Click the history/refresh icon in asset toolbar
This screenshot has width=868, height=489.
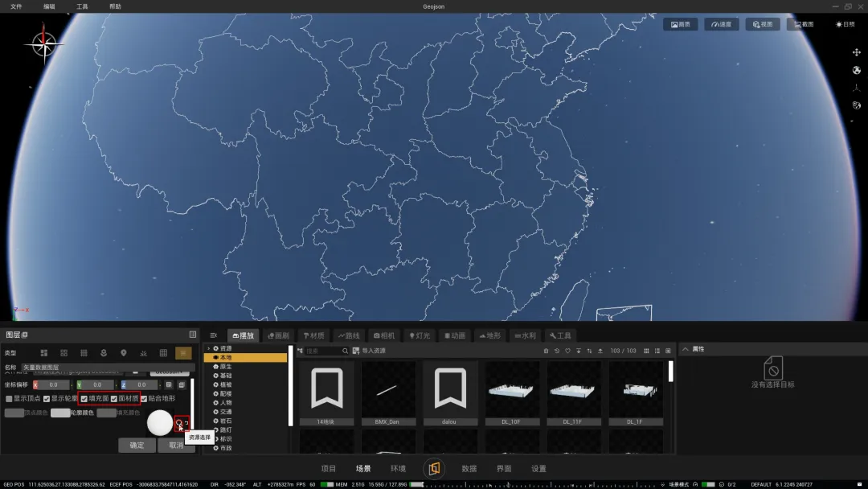pos(557,351)
